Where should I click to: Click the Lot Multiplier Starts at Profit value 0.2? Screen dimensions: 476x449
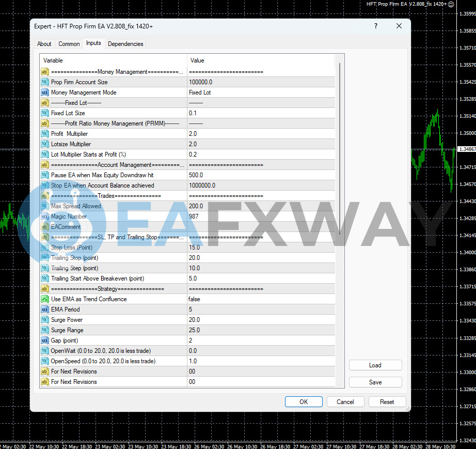pyautogui.click(x=261, y=154)
